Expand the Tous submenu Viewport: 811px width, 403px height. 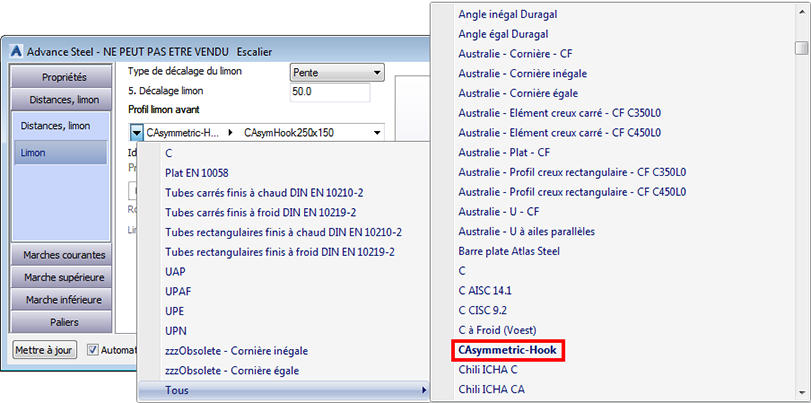click(x=283, y=391)
